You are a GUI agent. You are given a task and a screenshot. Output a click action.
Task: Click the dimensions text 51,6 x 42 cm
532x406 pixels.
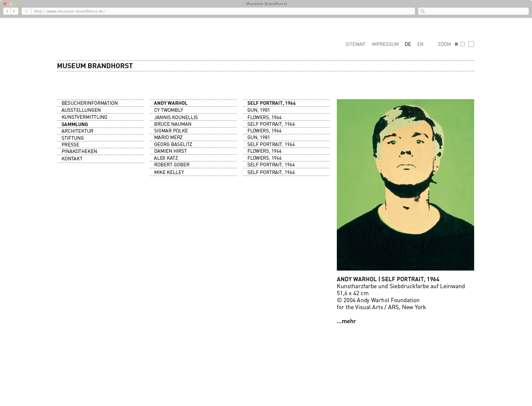[x=352, y=293]
